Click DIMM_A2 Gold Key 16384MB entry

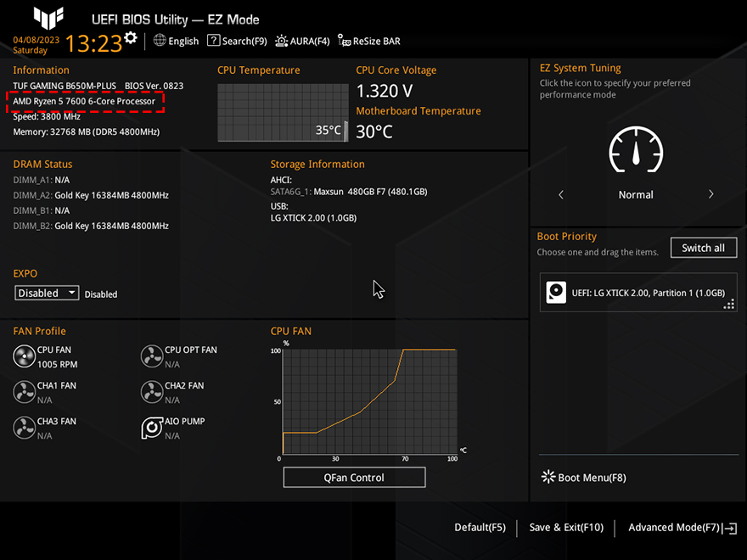pos(91,195)
